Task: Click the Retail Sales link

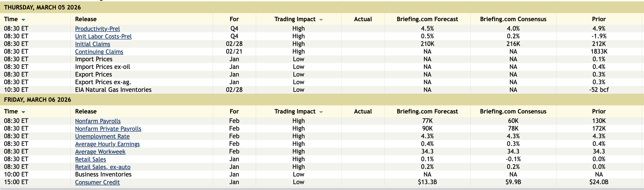Action: tap(91, 159)
